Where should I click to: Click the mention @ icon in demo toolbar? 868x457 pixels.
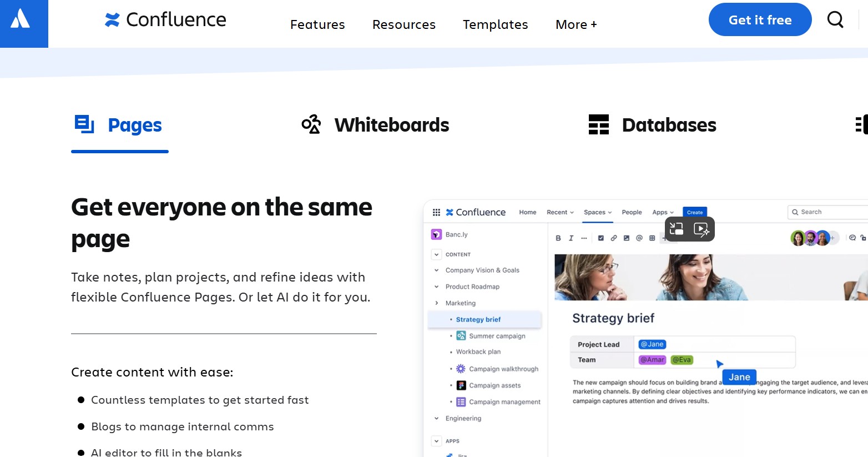[639, 238]
